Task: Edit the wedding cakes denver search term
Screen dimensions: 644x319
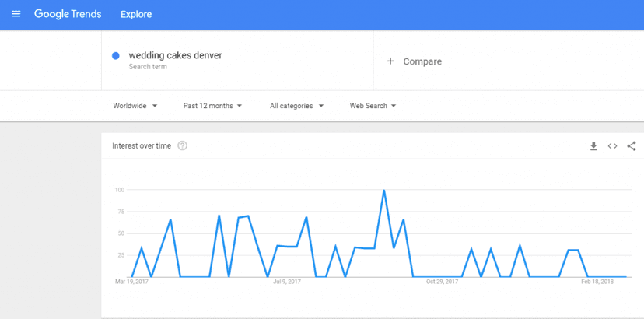Action: [x=175, y=55]
